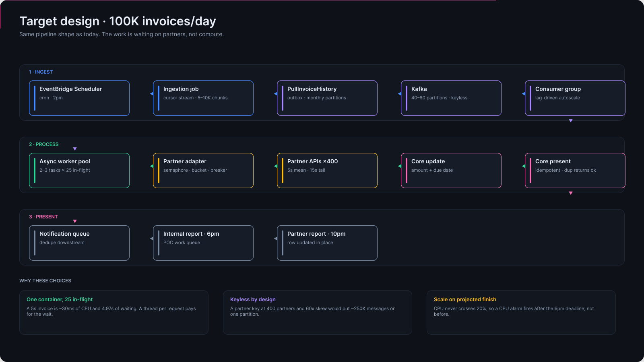Select the Core update node
The height and width of the screenshot is (362, 644).
451,171
